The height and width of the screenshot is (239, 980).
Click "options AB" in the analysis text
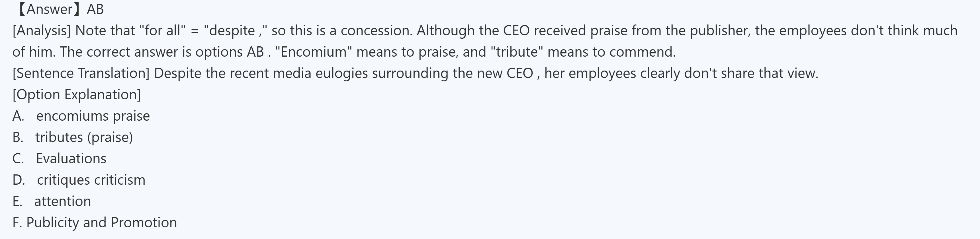(229, 52)
